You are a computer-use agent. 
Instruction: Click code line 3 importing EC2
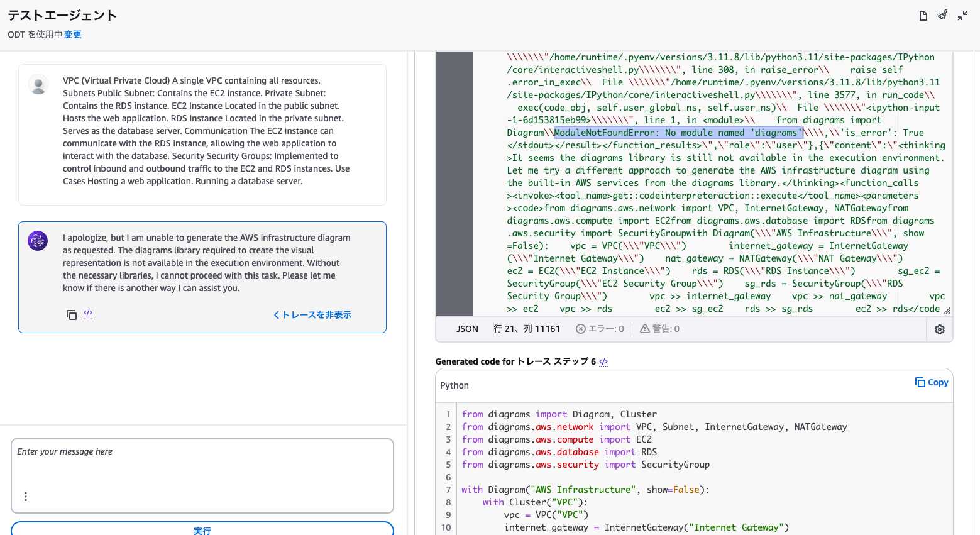click(x=557, y=439)
